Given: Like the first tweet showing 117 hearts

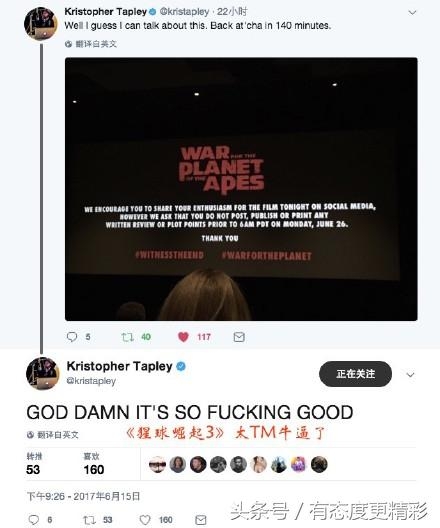Looking at the screenshot, I should 183,337.
